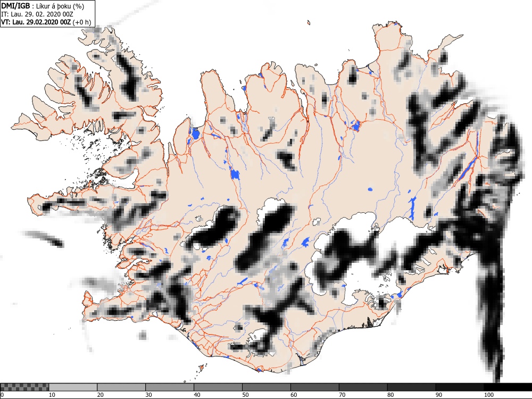
Task: Click the legend swatch between 30 and 40
Action: click(x=170, y=387)
